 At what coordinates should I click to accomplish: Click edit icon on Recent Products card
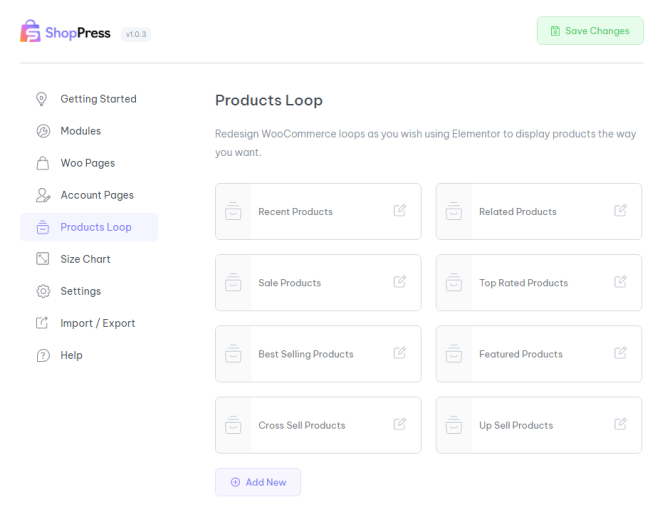pyautogui.click(x=400, y=210)
